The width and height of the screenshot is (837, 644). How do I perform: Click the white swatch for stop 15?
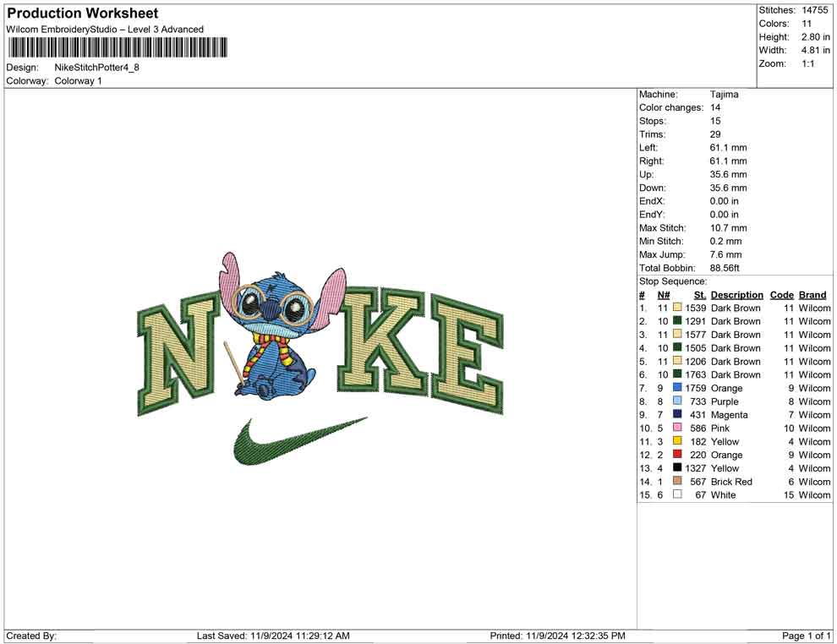click(677, 494)
